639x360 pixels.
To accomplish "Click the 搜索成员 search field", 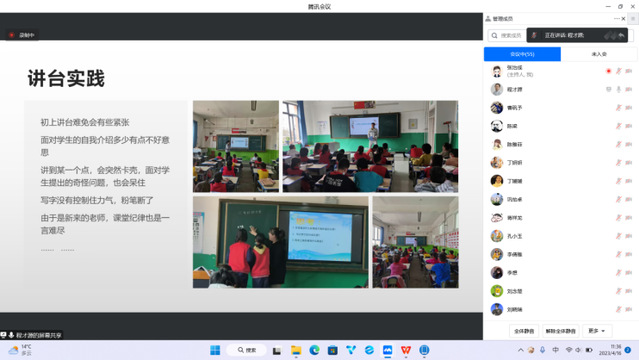I will coord(507,35).
